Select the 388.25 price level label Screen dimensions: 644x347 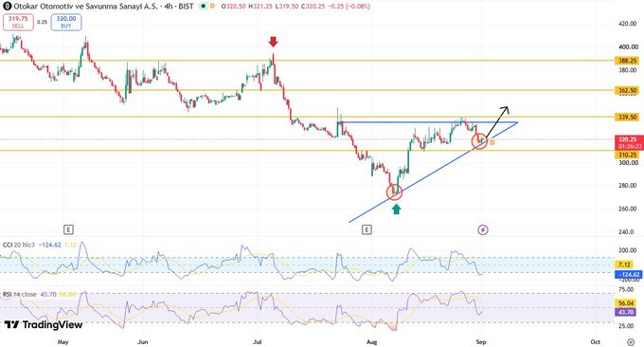(627, 61)
